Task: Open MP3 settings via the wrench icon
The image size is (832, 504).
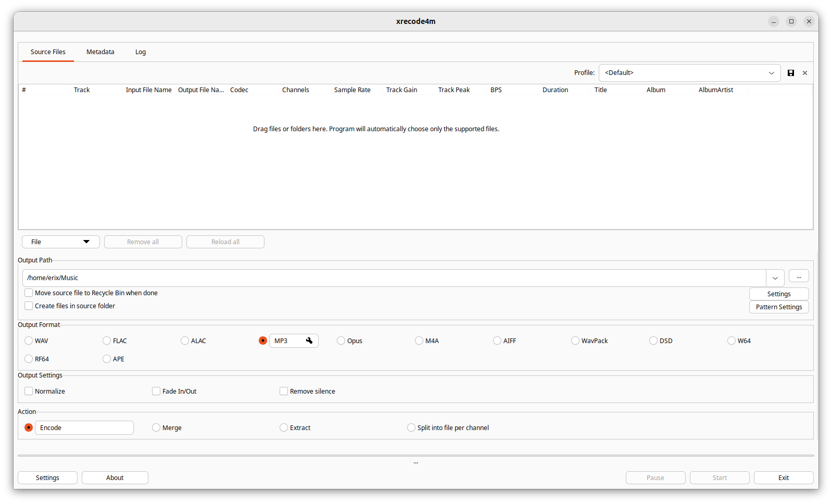Action: (x=309, y=341)
